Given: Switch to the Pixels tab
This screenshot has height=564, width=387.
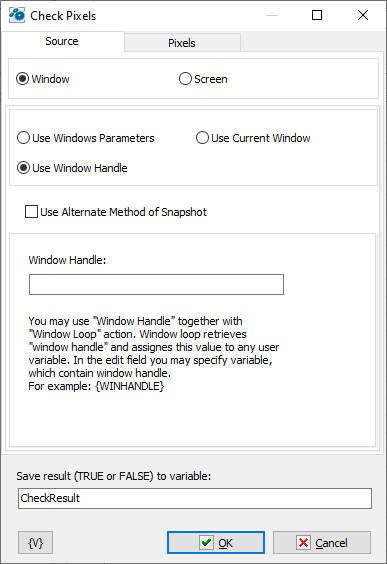Looking at the screenshot, I should (182, 43).
